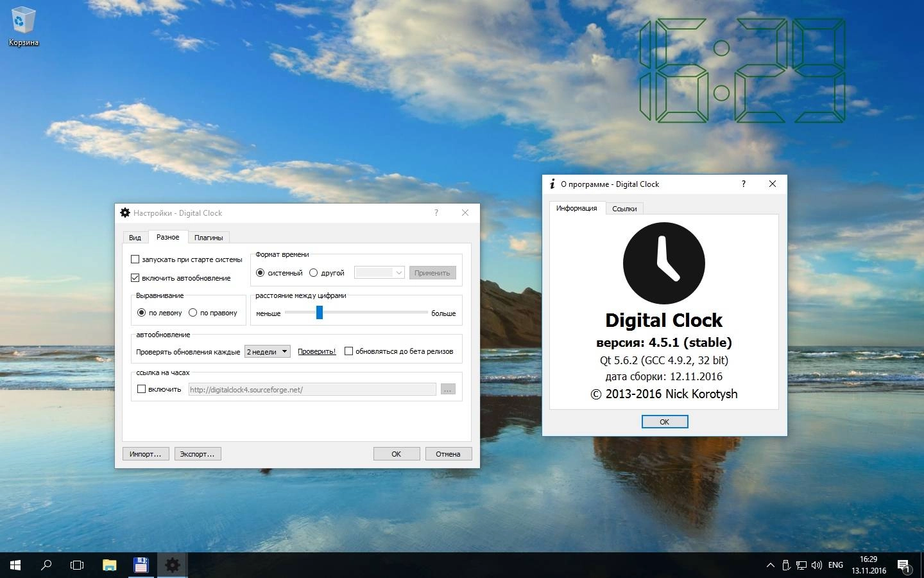The width and height of the screenshot is (924, 578).
Task: Click the Экспорт... button
Action: (x=198, y=454)
